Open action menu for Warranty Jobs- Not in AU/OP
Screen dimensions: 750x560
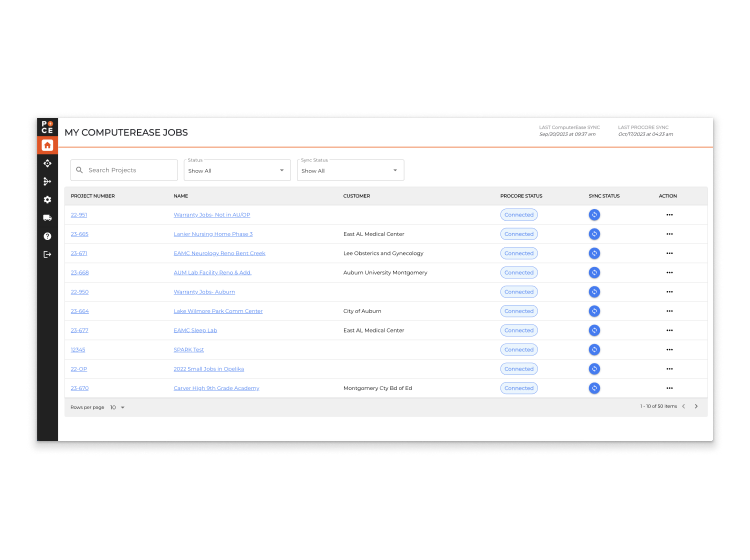[669, 215]
